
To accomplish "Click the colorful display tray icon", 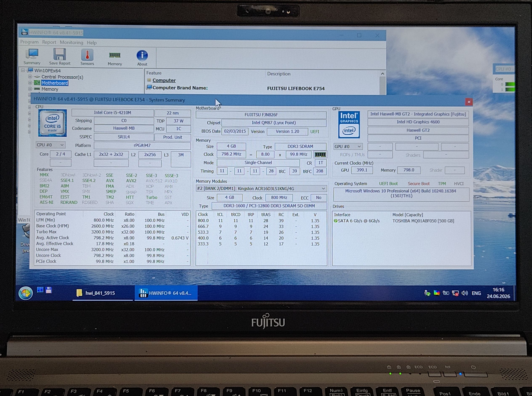I will click(x=436, y=293).
